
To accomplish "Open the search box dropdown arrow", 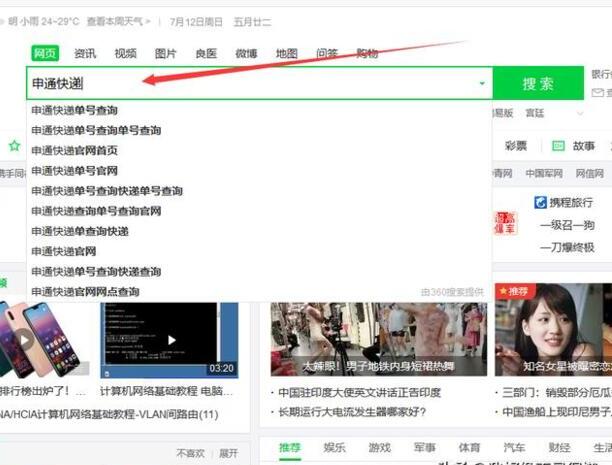I will click(x=482, y=84).
